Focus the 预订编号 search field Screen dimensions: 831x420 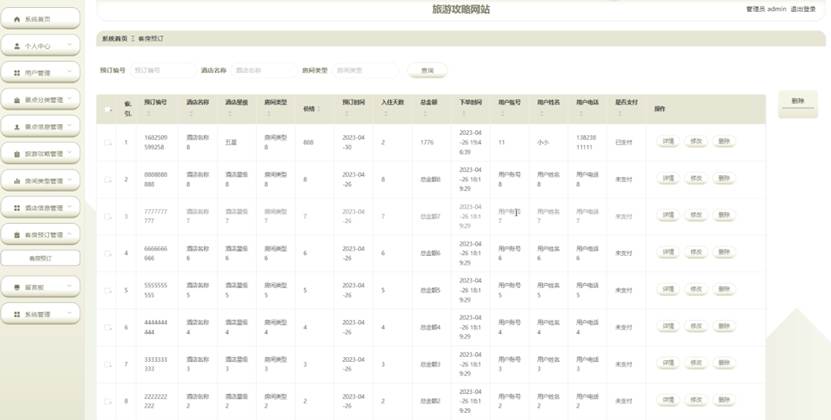(x=163, y=70)
